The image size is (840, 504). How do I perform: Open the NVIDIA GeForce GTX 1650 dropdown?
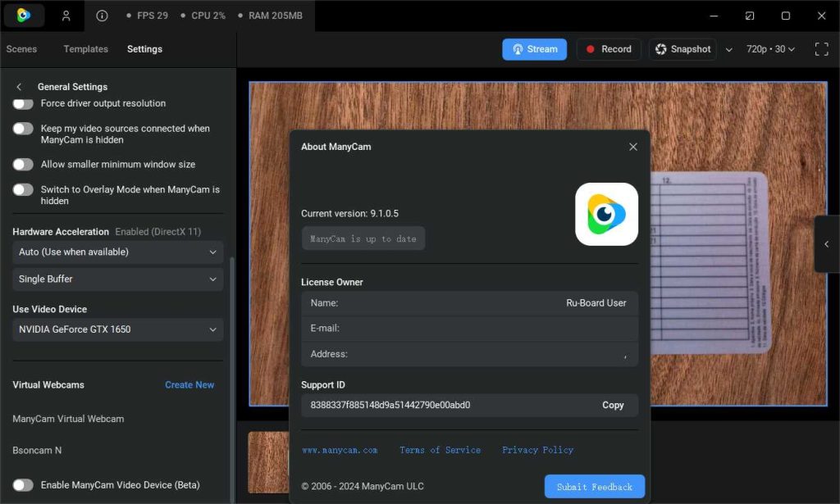tap(118, 329)
